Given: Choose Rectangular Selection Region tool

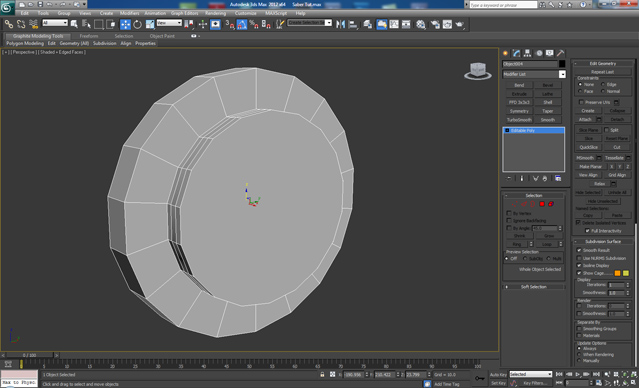Looking at the screenshot, I should (98, 24).
